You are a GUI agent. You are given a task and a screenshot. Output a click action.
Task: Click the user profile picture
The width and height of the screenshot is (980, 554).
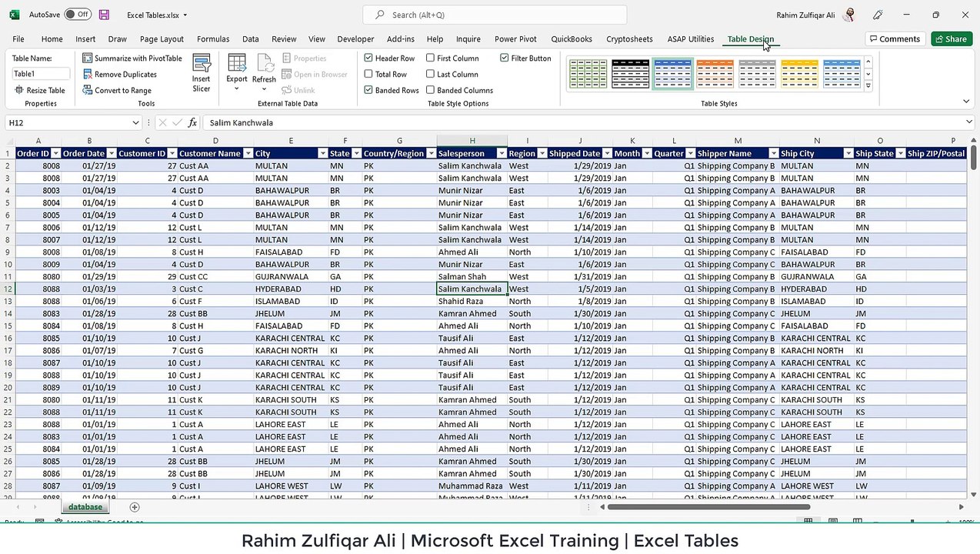(849, 15)
